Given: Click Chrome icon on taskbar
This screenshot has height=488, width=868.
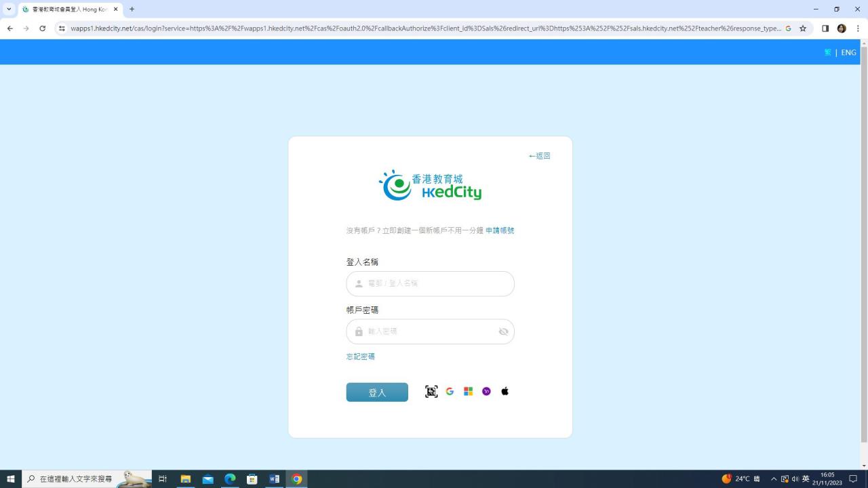Looking at the screenshot, I should 296,479.
